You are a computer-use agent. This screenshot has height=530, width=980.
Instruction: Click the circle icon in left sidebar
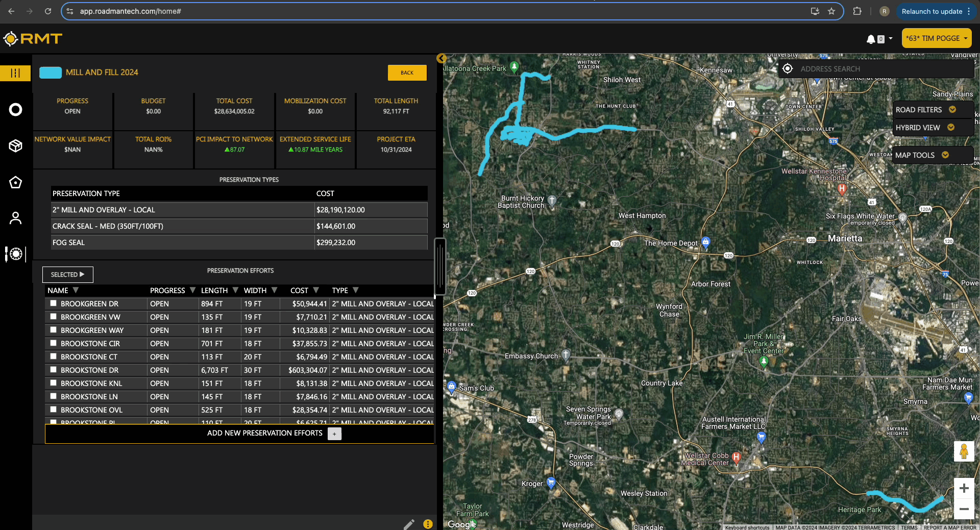(15, 110)
